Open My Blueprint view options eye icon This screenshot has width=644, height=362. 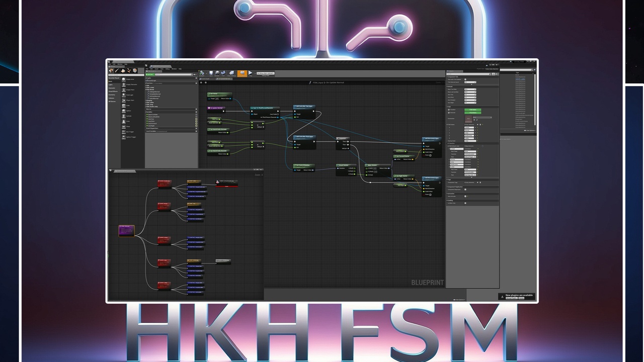coord(195,74)
